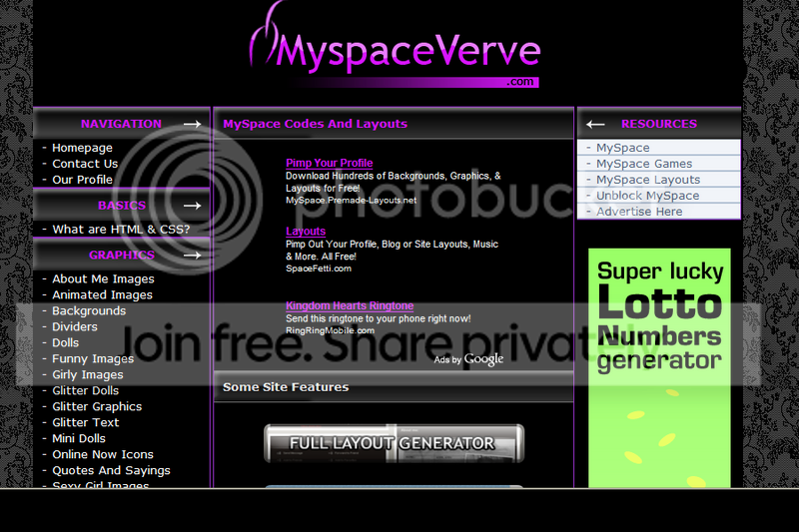The height and width of the screenshot is (532, 799).
Task: Open the Full Layout Generator button
Action: [x=394, y=443]
